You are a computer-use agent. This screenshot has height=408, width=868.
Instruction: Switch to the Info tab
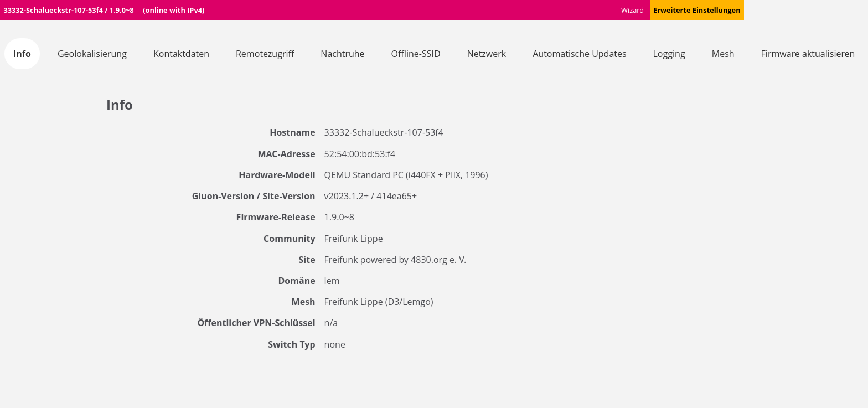pyautogui.click(x=22, y=54)
